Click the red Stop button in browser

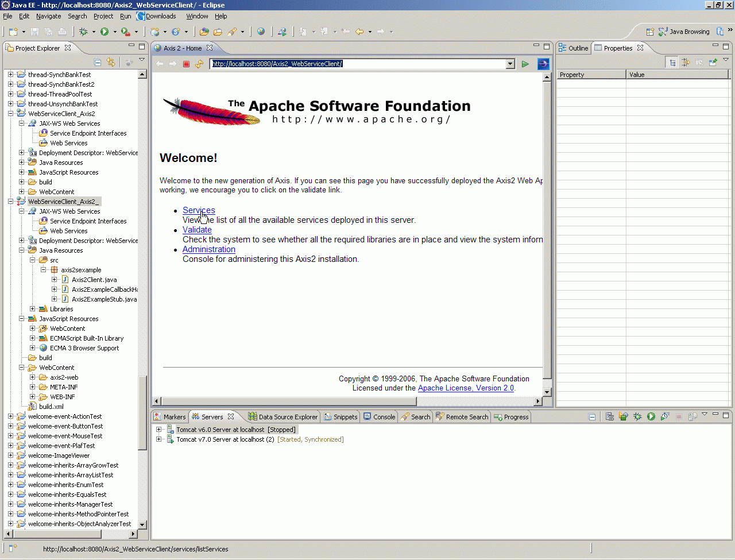tap(186, 64)
